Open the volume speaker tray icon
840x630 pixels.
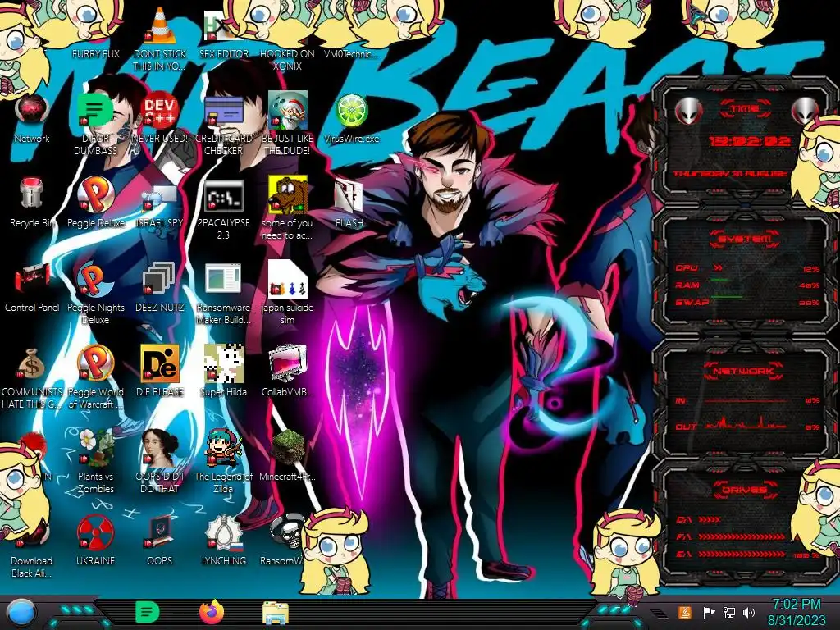coord(749,613)
